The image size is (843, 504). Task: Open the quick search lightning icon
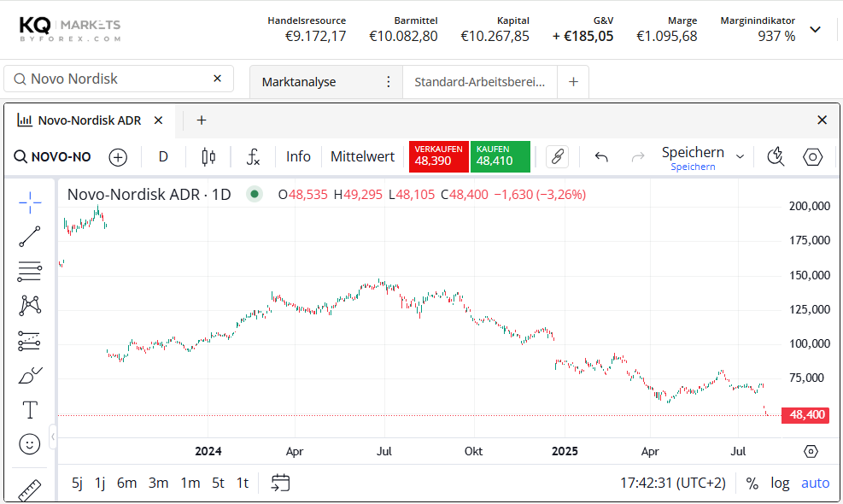coord(776,157)
